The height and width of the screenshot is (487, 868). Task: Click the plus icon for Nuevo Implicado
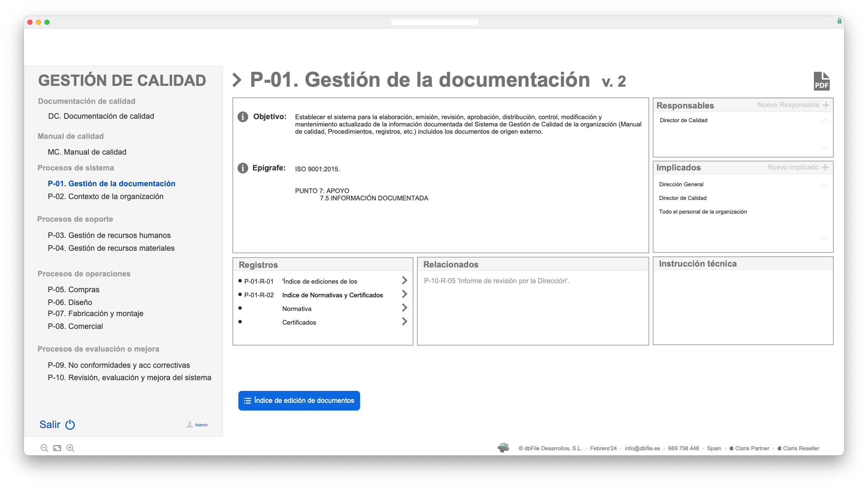coord(825,167)
